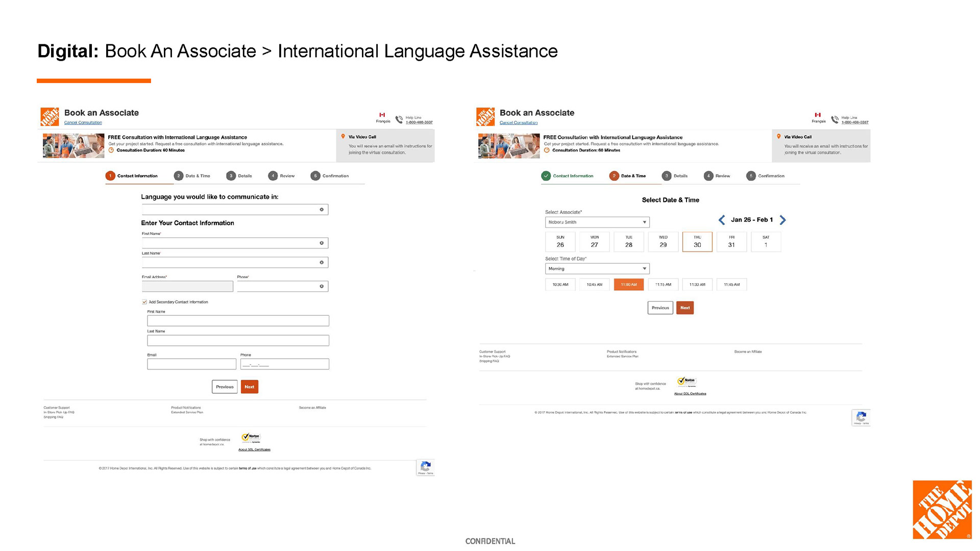Click phone Help Line icon on right form
The image size is (980, 551).
pos(835,119)
